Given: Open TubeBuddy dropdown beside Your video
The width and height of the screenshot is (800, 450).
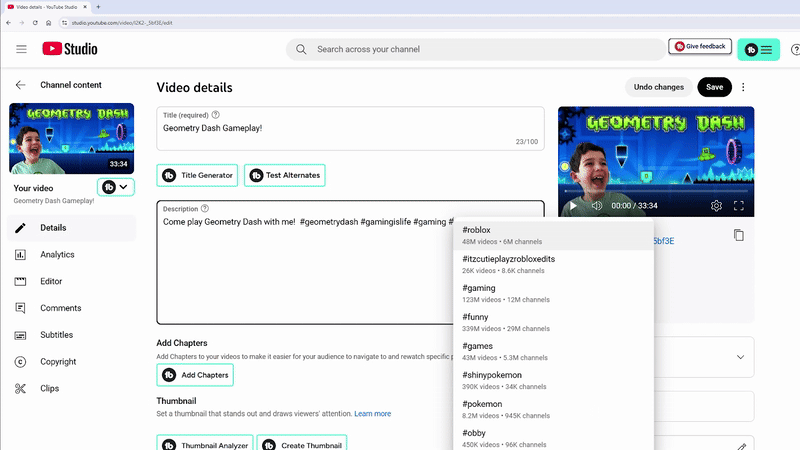Looking at the screenshot, I should 116,187.
